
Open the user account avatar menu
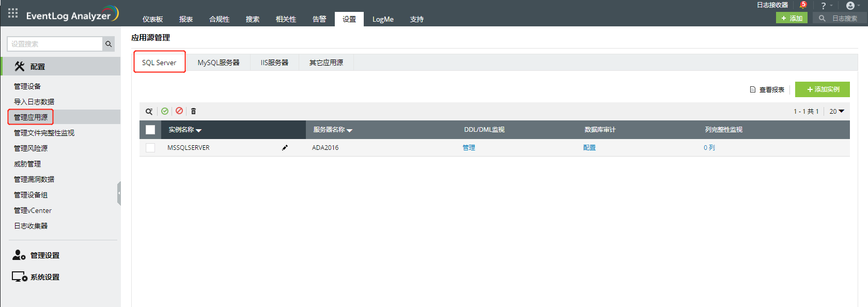[x=850, y=6]
